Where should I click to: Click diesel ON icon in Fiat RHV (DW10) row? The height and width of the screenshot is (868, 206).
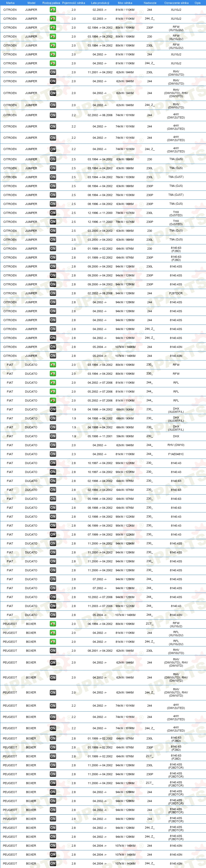[x=53, y=445]
